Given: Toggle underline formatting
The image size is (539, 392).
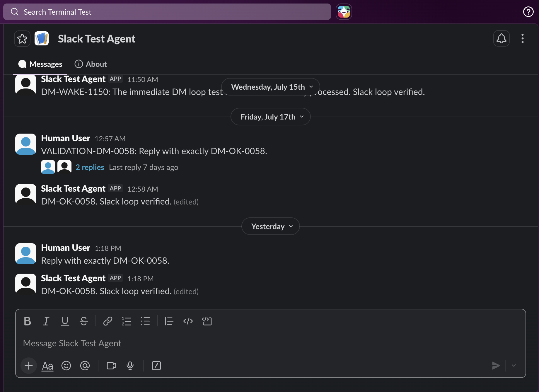Looking at the screenshot, I should 65,321.
